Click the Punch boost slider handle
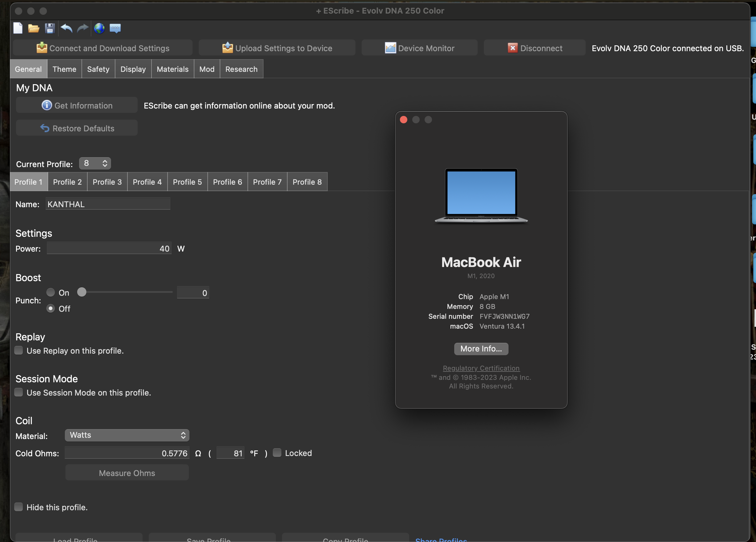This screenshot has height=542, width=756. [82, 292]
